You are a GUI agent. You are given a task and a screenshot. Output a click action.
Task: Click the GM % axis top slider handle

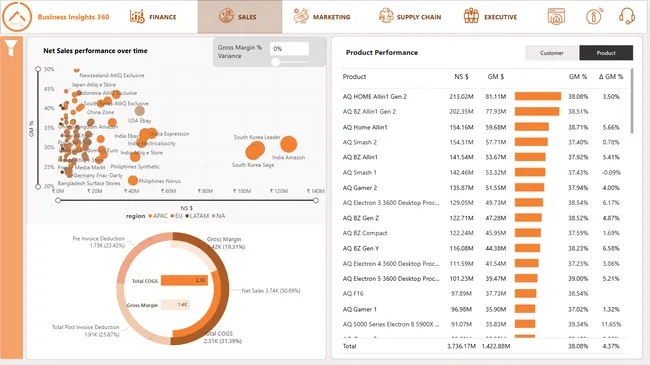[x=38, y=69]
